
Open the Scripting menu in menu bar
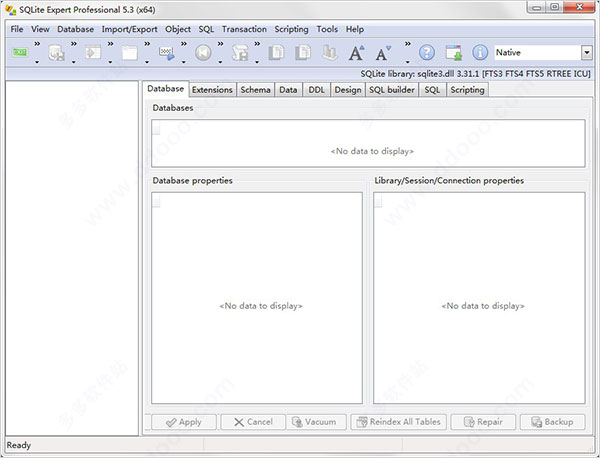click(x=291, y=29)
